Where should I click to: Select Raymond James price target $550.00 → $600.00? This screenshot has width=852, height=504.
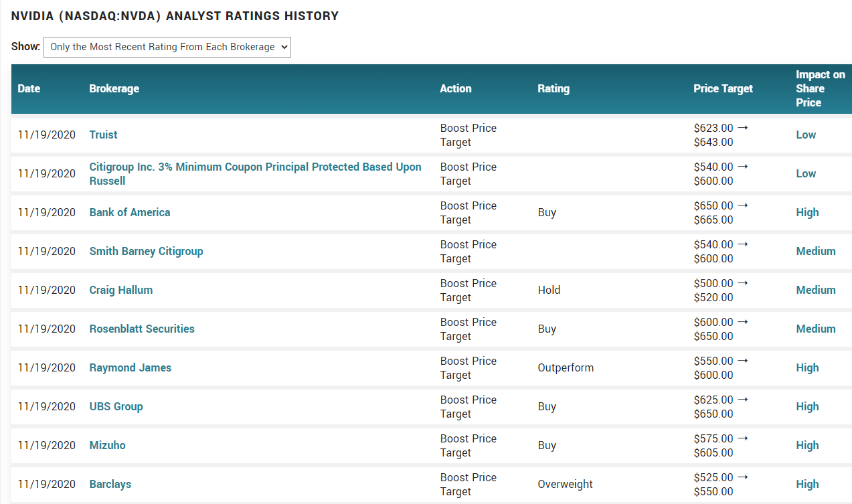(x=721, y=367)
